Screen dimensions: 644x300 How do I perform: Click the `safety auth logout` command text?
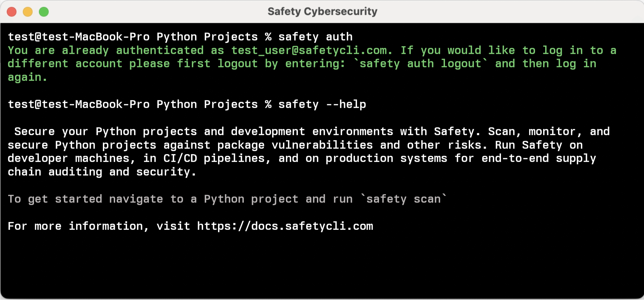click(x=421, y=64)
